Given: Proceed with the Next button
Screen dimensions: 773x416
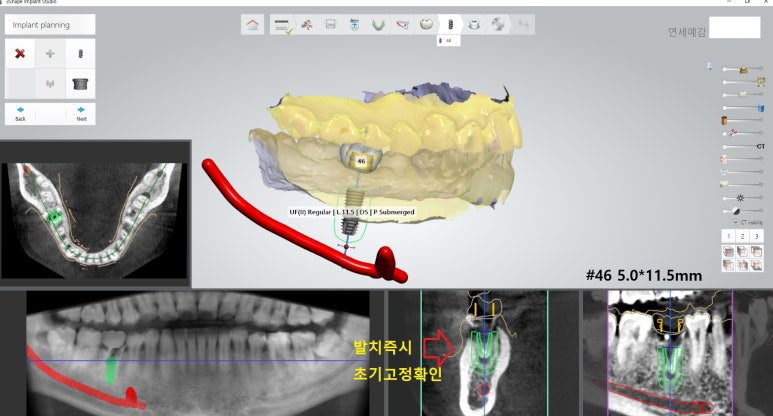Looking at the screenshot, I should point(81,113).
